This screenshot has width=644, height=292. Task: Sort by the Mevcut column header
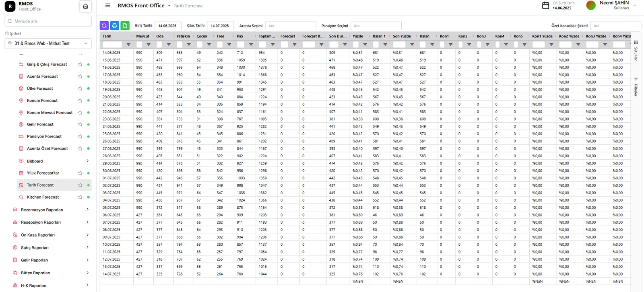(142, 36)
